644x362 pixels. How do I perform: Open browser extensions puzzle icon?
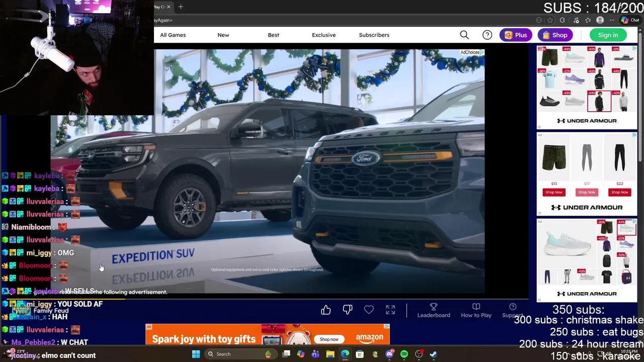(562, 20)
